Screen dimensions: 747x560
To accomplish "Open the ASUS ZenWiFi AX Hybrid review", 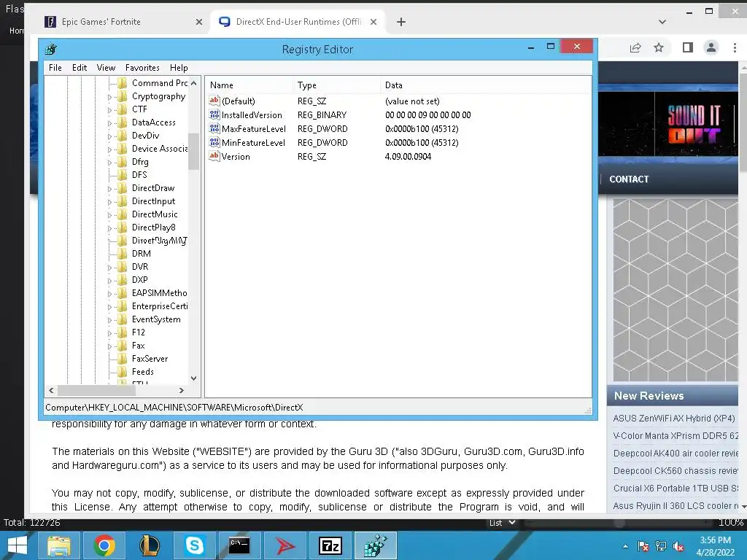I will 673,418.
